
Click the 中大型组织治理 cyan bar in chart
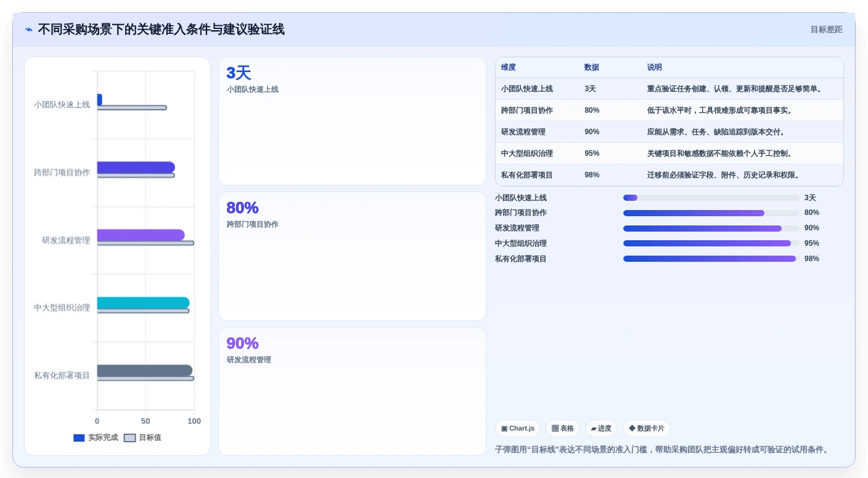[x=143, y=303]
